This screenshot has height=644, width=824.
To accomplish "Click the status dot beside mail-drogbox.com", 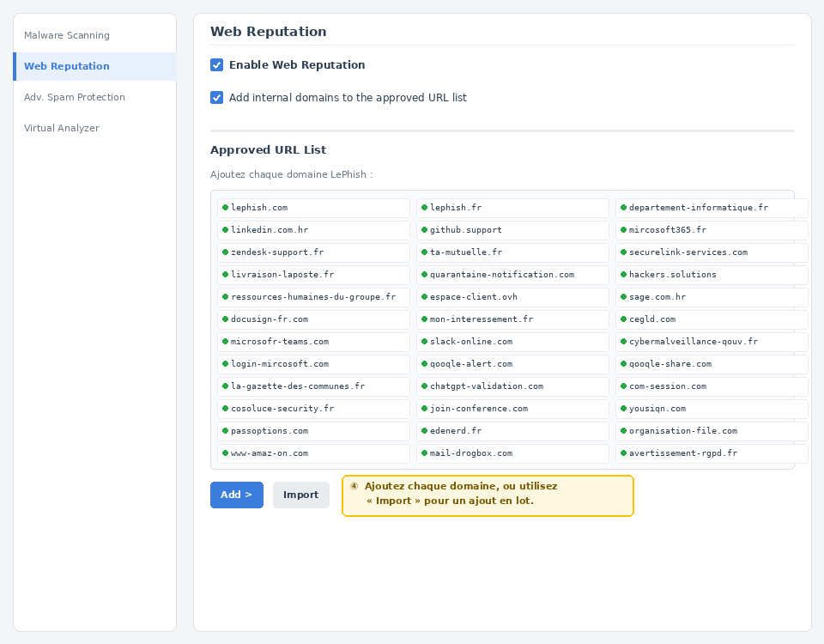I will 423,453.
